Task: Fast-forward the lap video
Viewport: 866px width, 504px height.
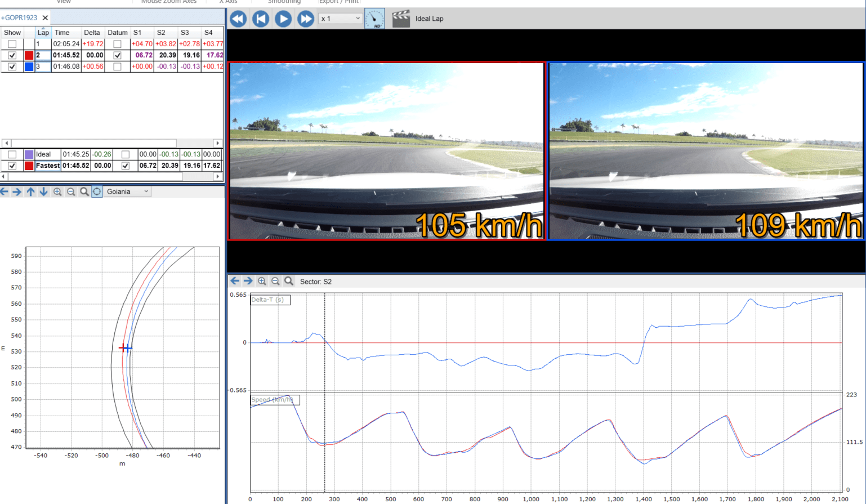Action: (x=306, y=19)
